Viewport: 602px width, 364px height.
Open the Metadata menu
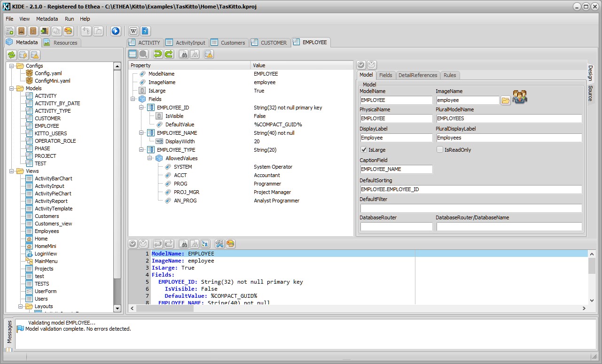[x=47, y=19]
